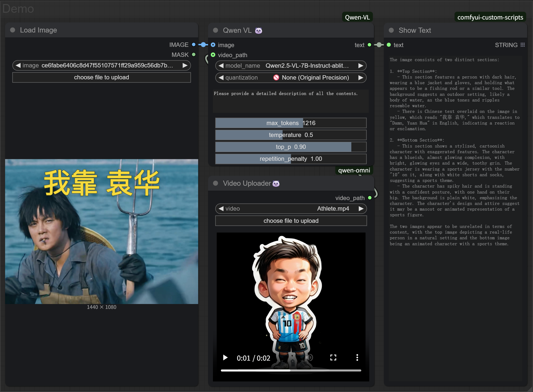Viewport: 533px width, 392px height.
Task: Click the qwen-omni badge above Video Uploader
Action: (x=354, y=170)
